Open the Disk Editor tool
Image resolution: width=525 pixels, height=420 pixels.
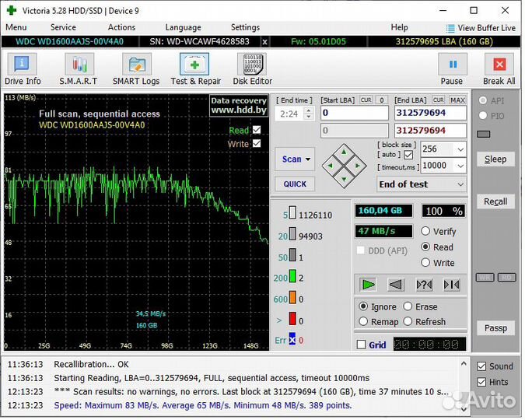click(252, 68)
